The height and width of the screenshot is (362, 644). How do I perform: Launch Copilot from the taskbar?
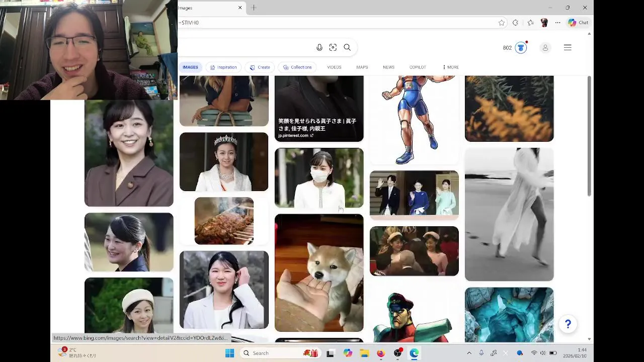[x=348, y=353]
